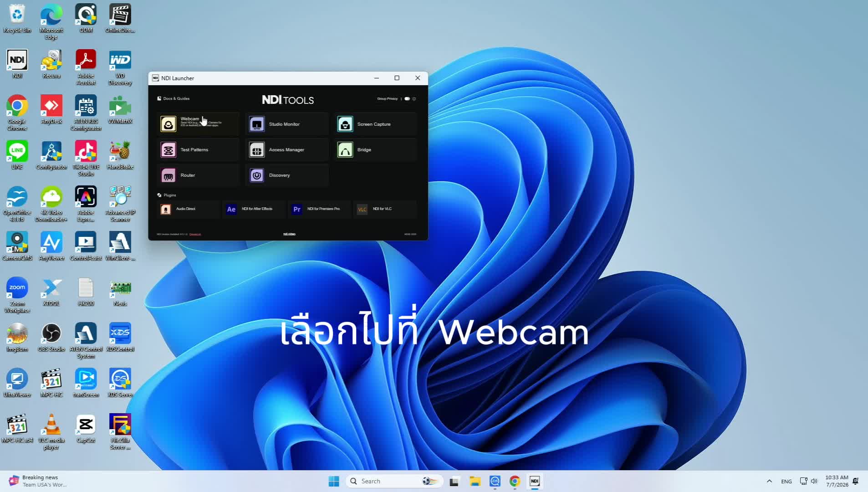Open NDI for Premiere Pro plugin

(x=319, y=209)
